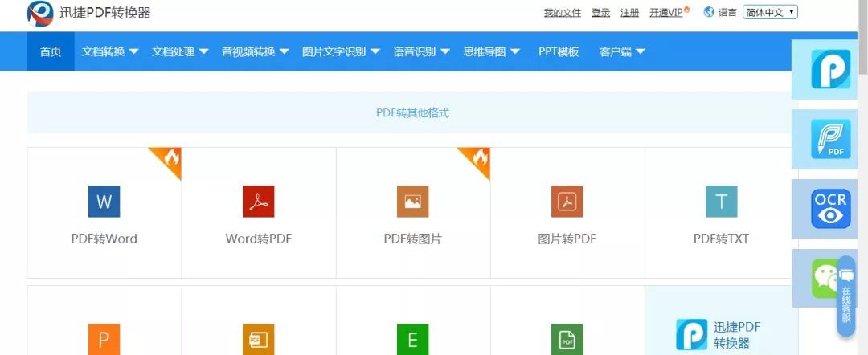Open the PDF转Word blue W icon
The image size is (868, 355).
tap(104, 202)
